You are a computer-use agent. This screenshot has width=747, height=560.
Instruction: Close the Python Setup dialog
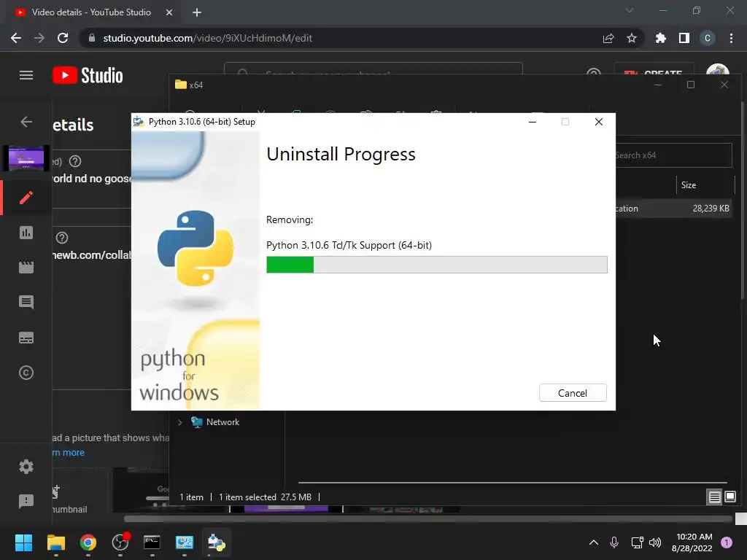coord(599,122)
